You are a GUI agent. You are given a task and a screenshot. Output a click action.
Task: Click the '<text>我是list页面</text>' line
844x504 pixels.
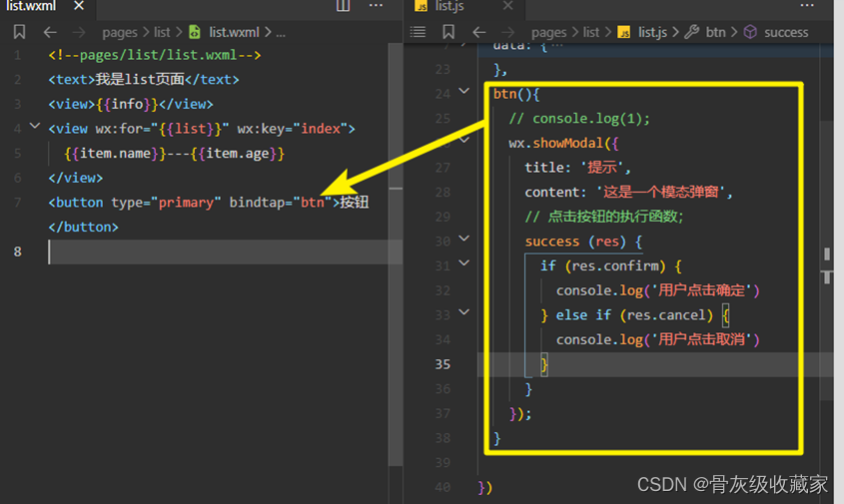coord(144,80)
